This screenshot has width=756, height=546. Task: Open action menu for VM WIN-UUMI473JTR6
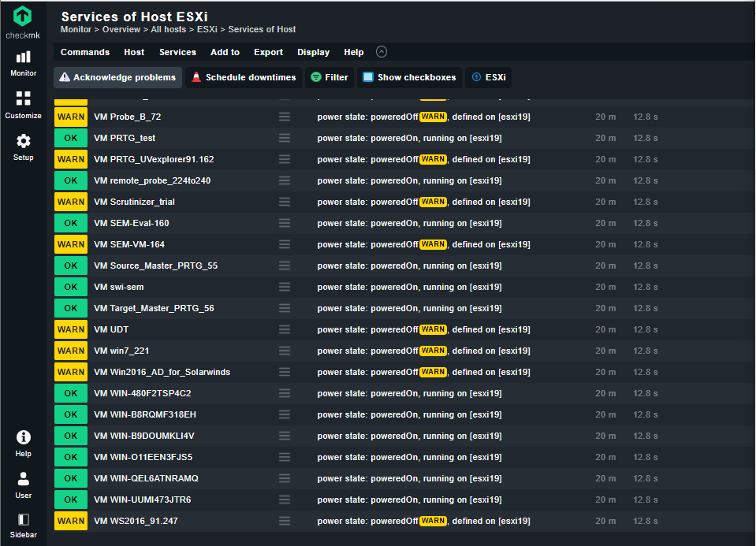(x=285, y=500)
